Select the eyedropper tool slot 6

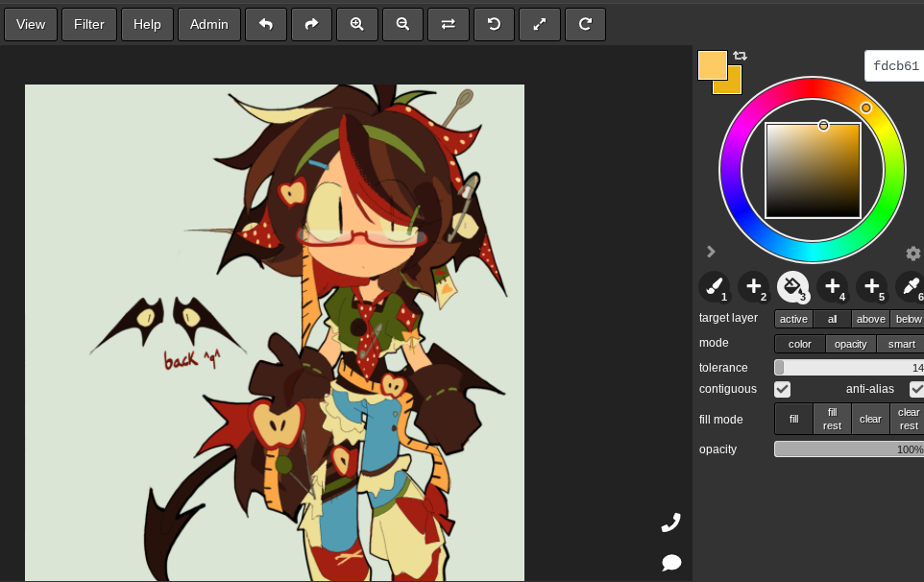(911, 287)
